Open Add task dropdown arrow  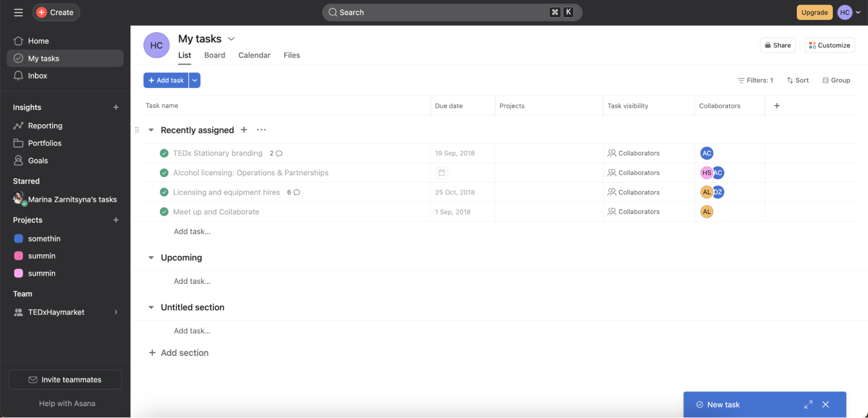(195, 80)
